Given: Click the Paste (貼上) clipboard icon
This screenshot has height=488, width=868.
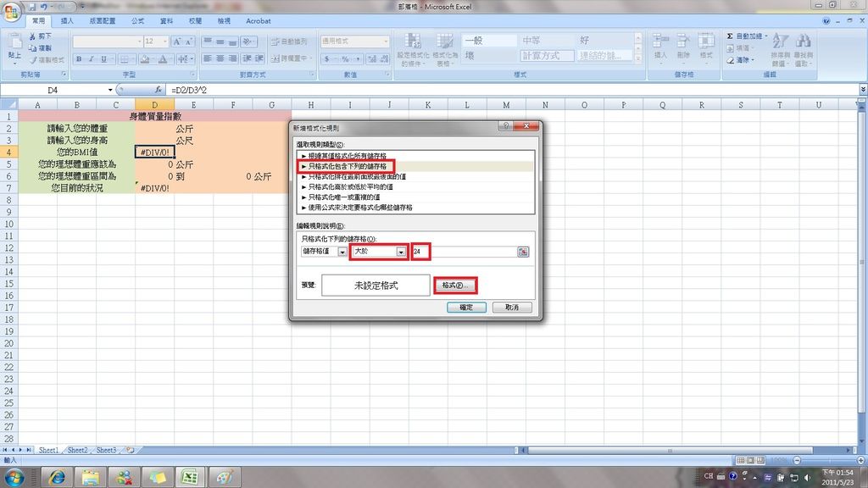Looking at the screenshot, I should tap(15, 42).
